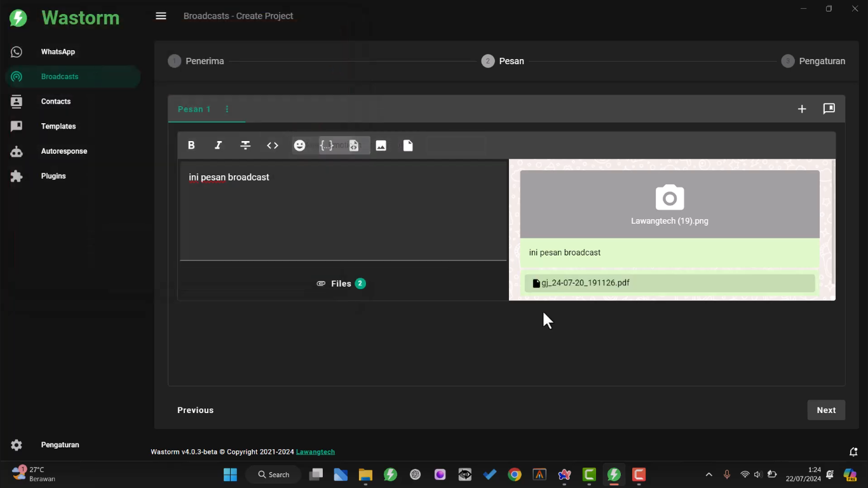Viewport: 868px width, 488px height.
Task: Click the active Wastorm taskbar icon
Action: pyautogui.click(x=614, y=475)
